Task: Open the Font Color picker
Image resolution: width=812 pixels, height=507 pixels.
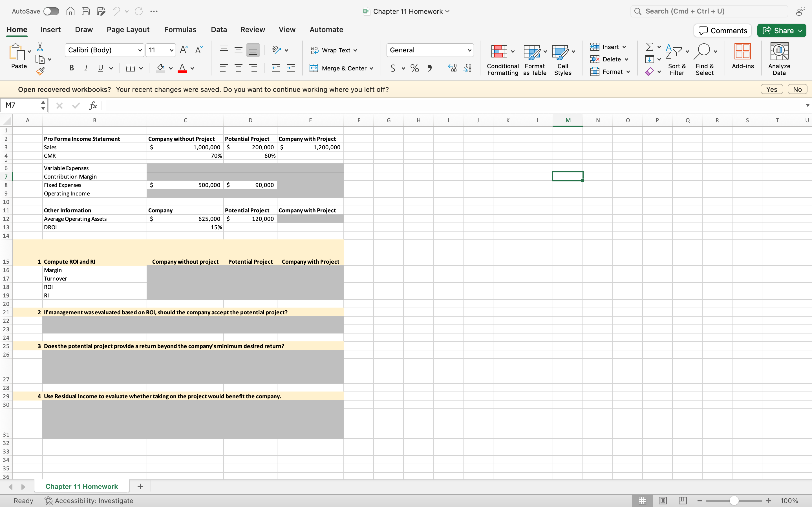Action: tap(182, 68)
